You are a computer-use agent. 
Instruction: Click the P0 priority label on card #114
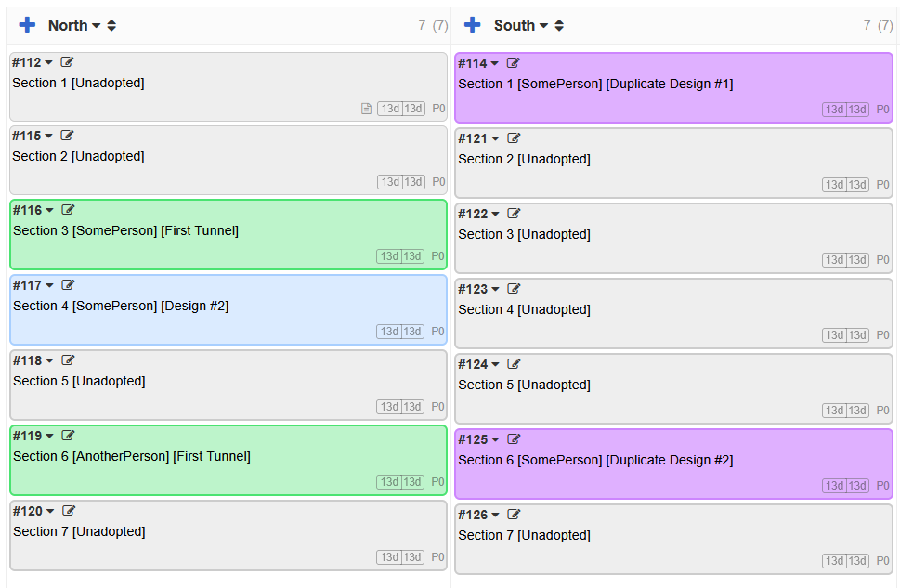881,109
